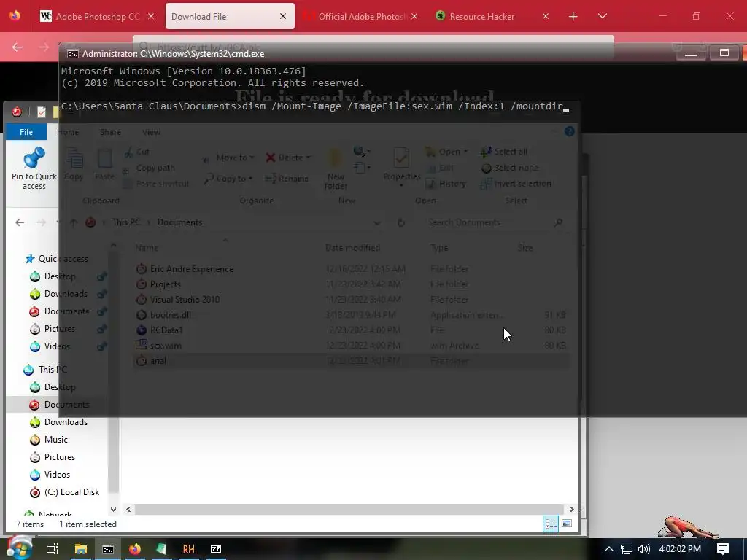Click the Cut button in Clipboard group
747x560 pixels.
pyautogui.click(x=137, y=152)
